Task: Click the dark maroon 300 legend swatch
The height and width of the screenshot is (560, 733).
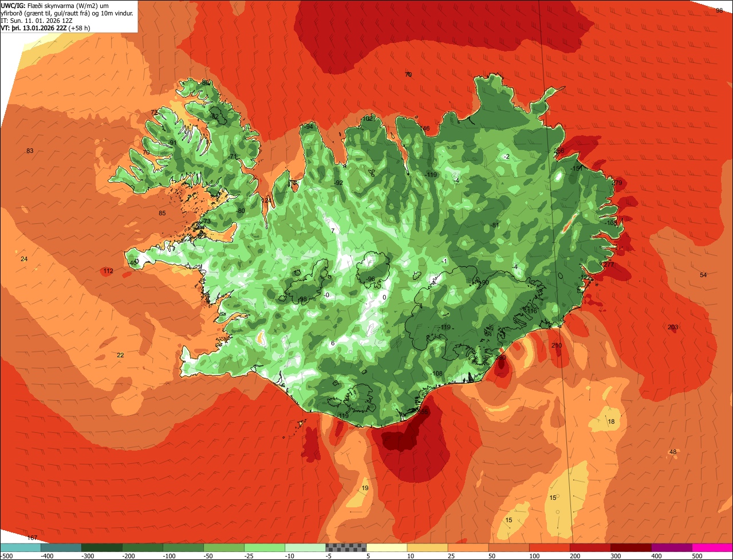Action: (x=631, y=547)
